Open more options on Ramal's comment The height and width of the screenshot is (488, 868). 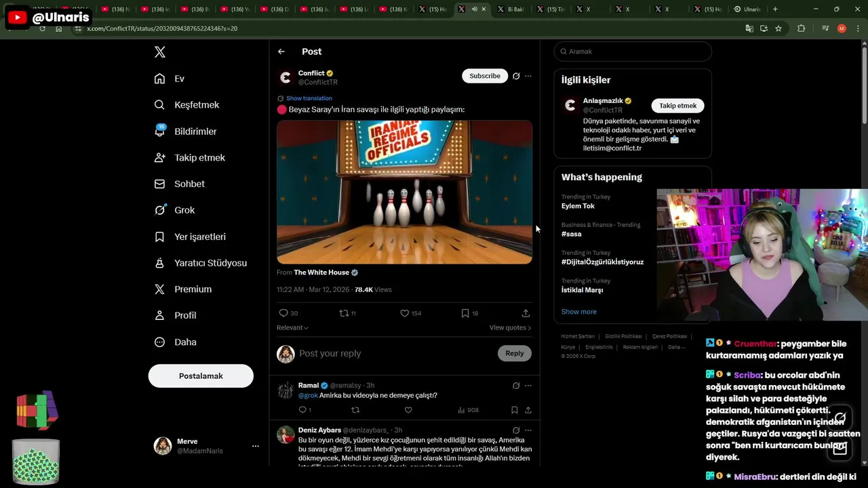pos(528,386)
